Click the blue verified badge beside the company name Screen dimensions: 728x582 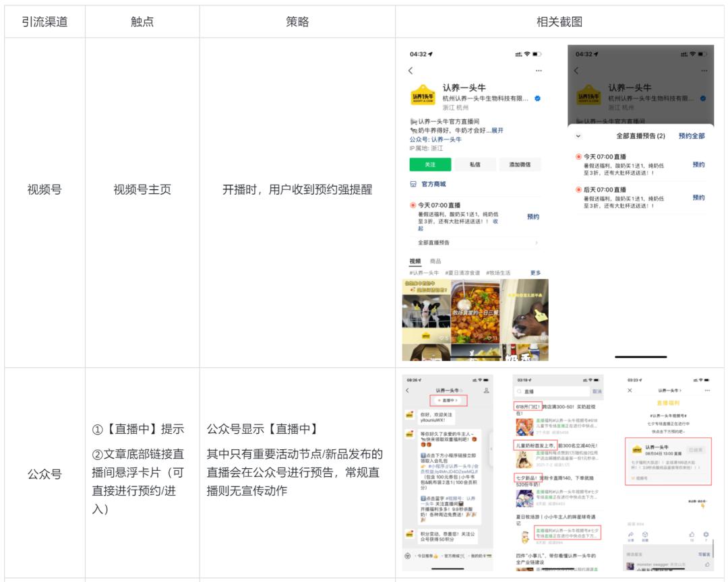point(536,99)
